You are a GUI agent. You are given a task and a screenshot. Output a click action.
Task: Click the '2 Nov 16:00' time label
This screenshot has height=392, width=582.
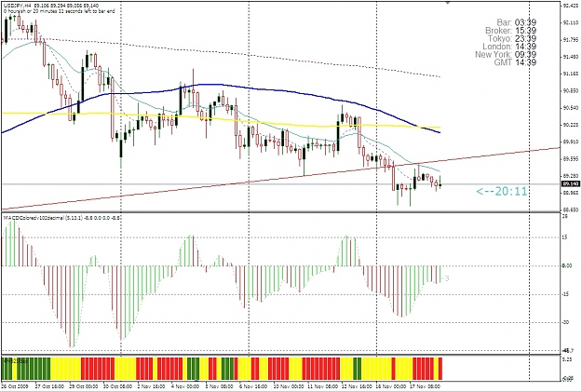click(151, 386)
